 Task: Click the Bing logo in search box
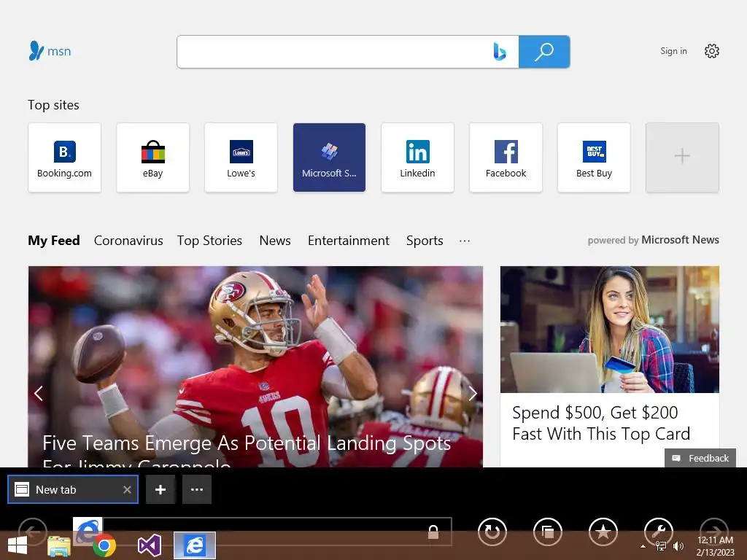[x=499, y=52]
